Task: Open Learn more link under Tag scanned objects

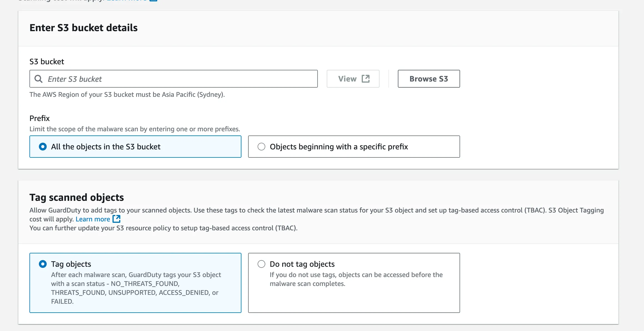Action: click(93, 219)
